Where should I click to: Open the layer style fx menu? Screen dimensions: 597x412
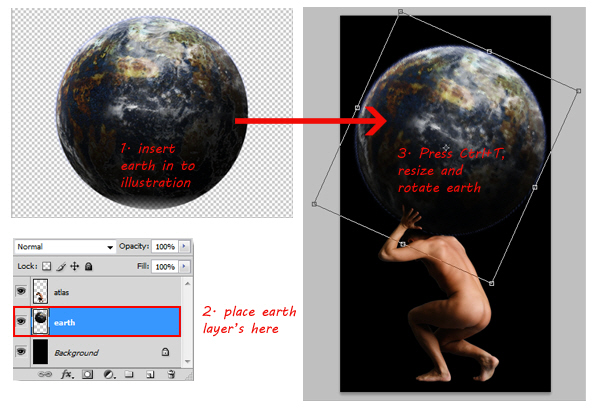[67, 374]
